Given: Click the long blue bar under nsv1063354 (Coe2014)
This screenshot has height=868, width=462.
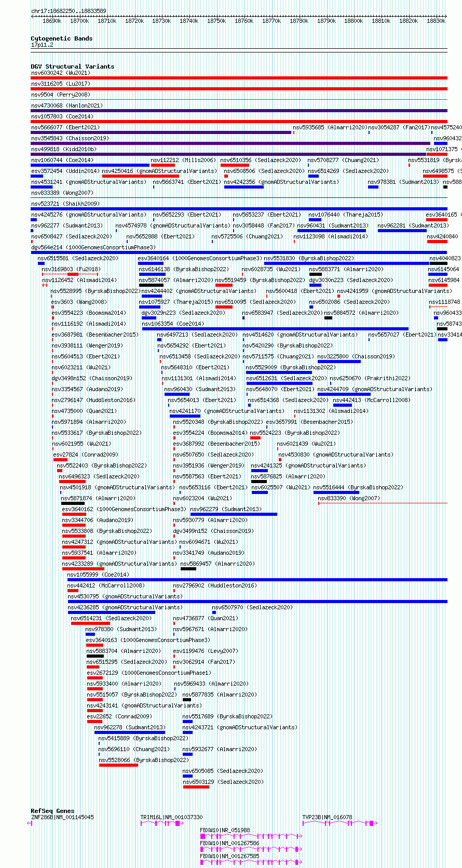Looking at the screenshot, I should pyautogui.click(x=275, y=329).
